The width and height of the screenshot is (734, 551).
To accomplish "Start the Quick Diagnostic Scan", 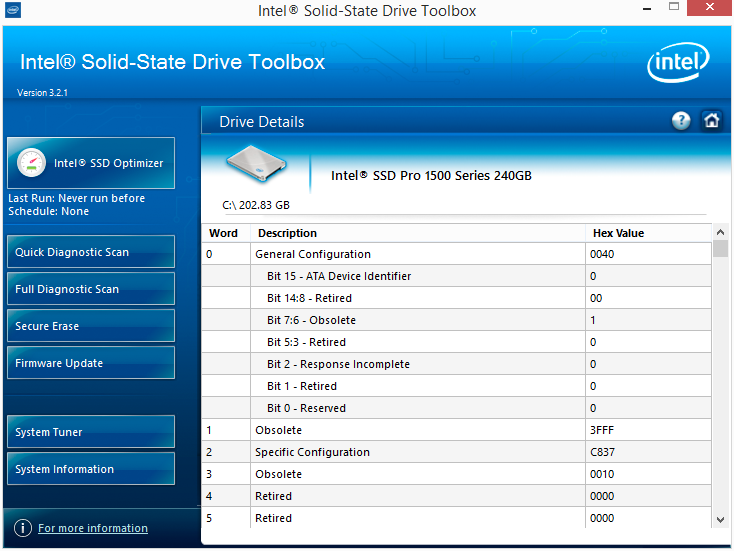I will coord(91,252).
